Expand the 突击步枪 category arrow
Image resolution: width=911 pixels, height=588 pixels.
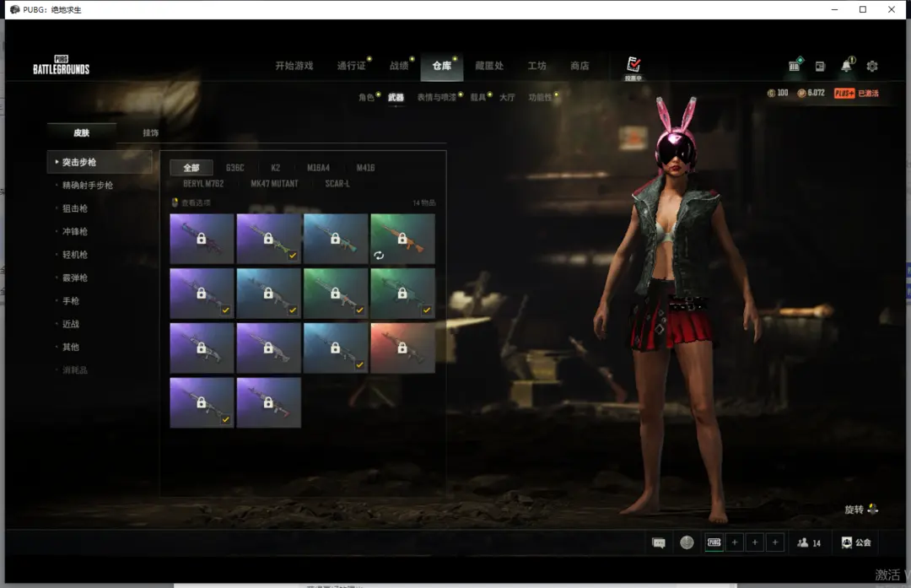point(57,162)
